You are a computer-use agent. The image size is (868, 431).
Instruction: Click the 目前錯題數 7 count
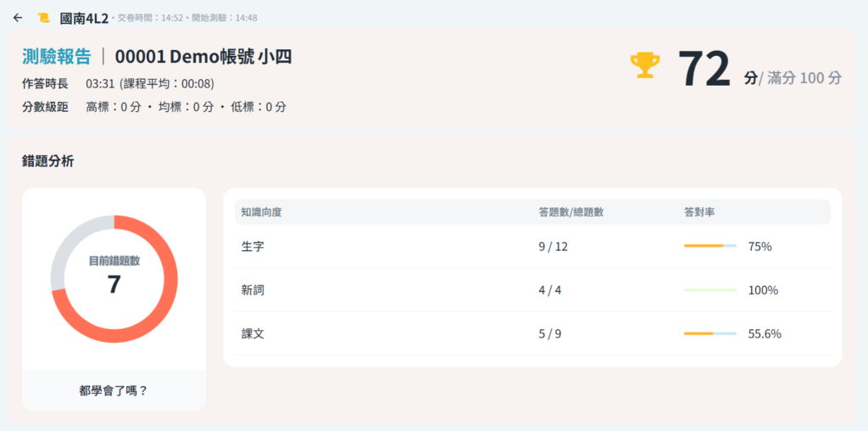point(114,283)
